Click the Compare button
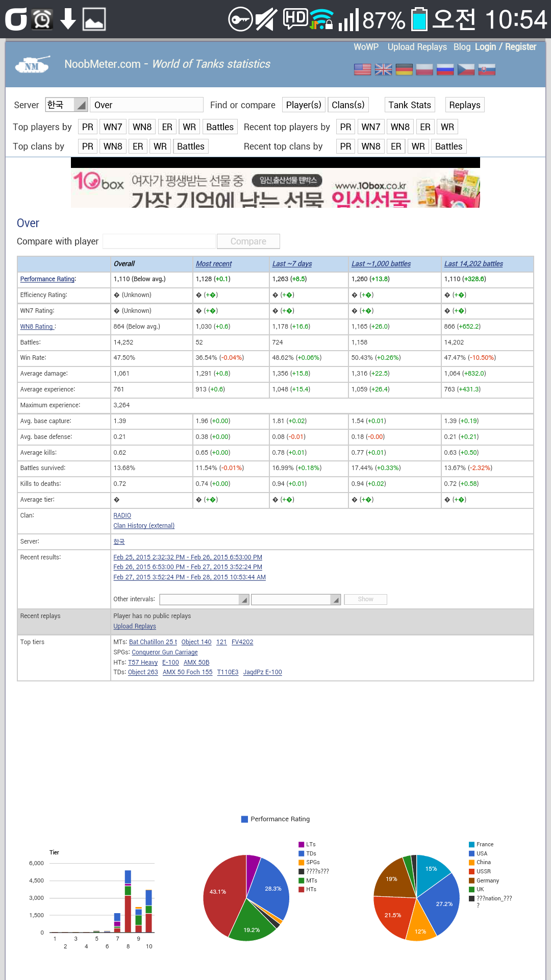This screenshot has width=551, height=980. [248, 241]
